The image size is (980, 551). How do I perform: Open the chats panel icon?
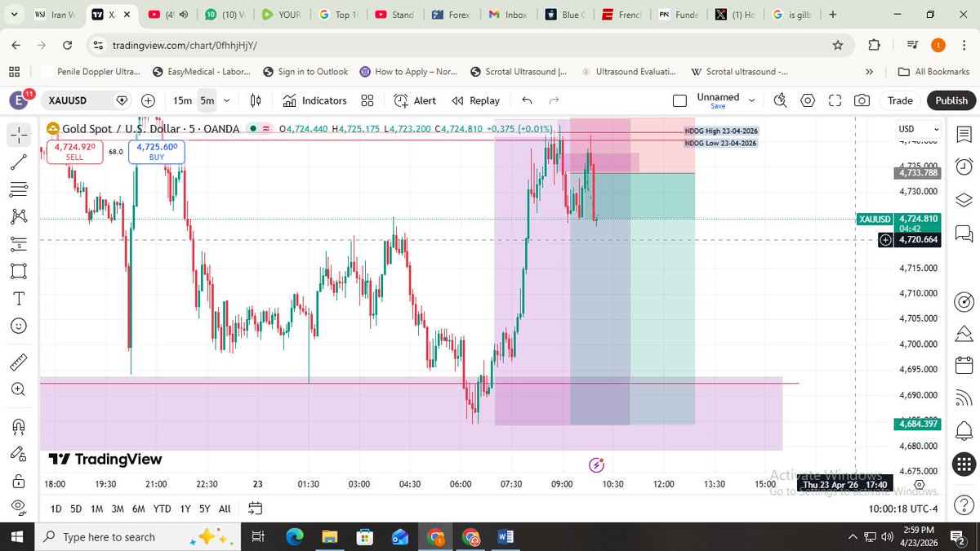[964, 234]
